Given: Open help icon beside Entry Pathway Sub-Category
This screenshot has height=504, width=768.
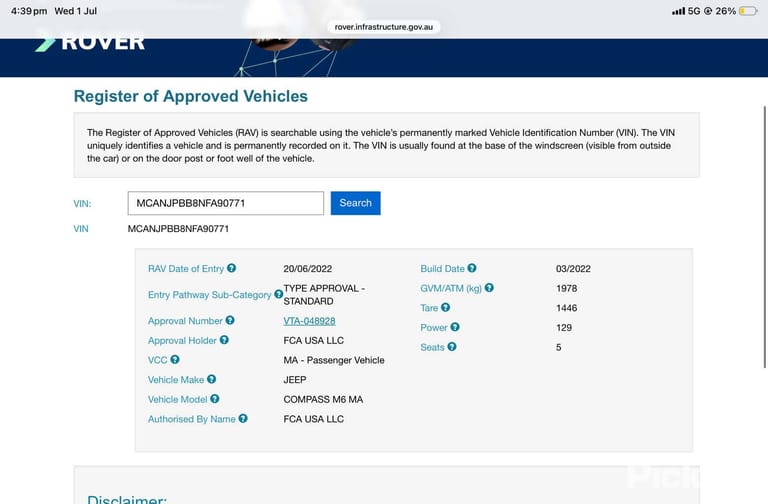Looking at the screenshot, I should [x=278, y=294].
